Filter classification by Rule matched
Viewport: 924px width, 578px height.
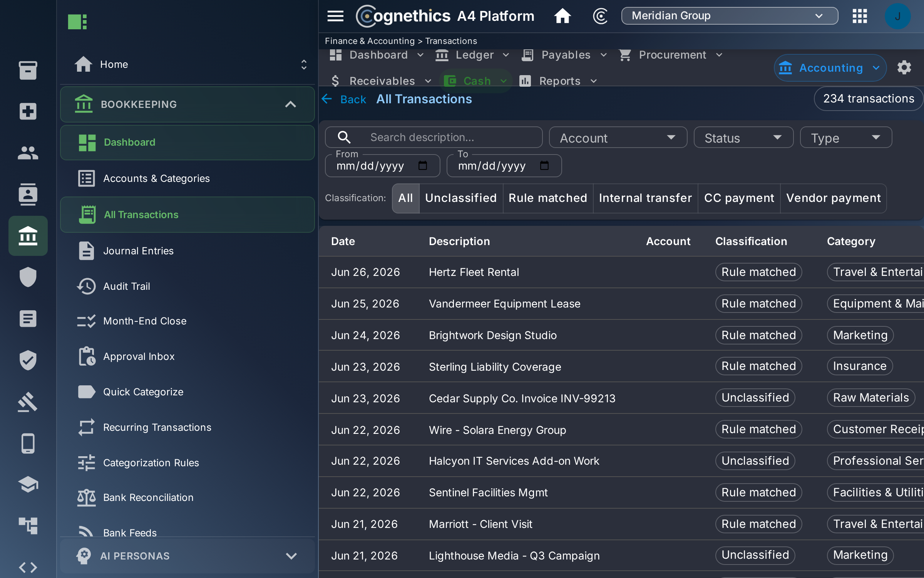click(x=548, y=198)
